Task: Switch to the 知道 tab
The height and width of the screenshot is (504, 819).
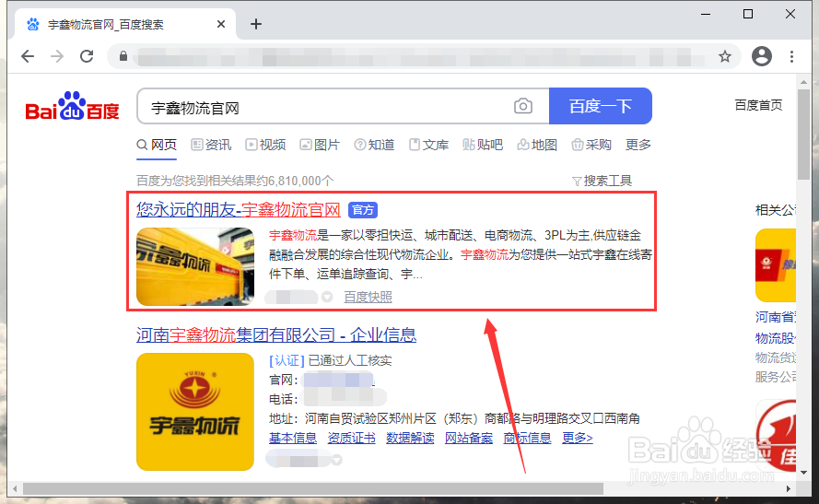Action: coord(374,145)
